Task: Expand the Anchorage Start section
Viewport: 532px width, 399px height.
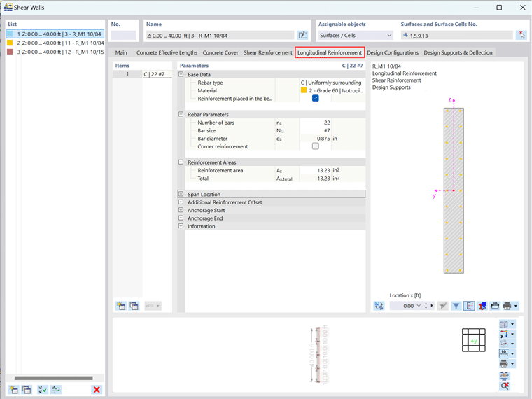Action: (x=181, y=210)
